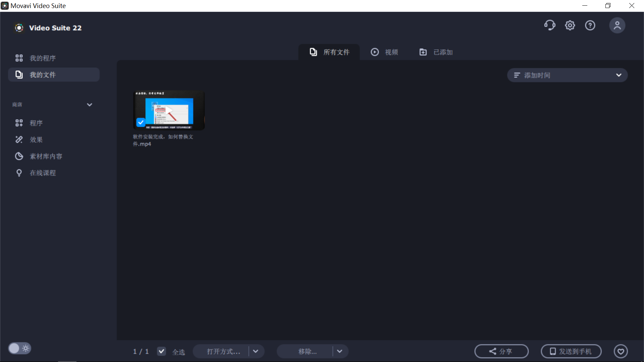Click the 分享 button

tap(501, 351)
